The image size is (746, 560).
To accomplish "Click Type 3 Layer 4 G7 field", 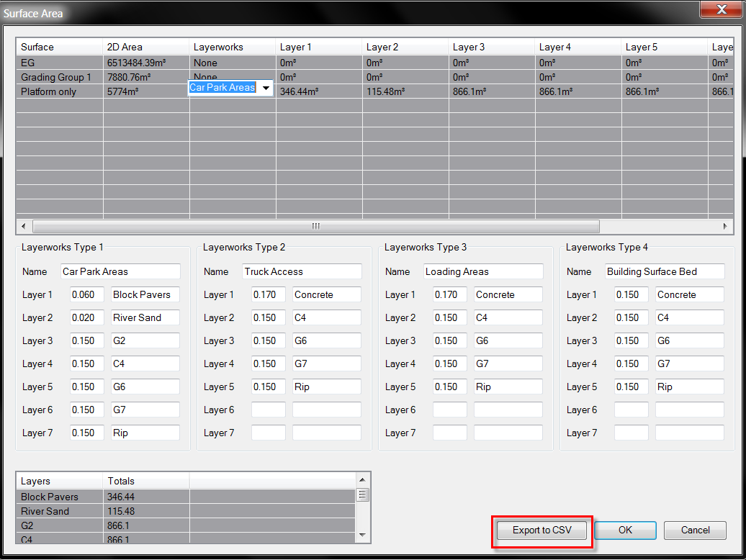I will [508, 363].
